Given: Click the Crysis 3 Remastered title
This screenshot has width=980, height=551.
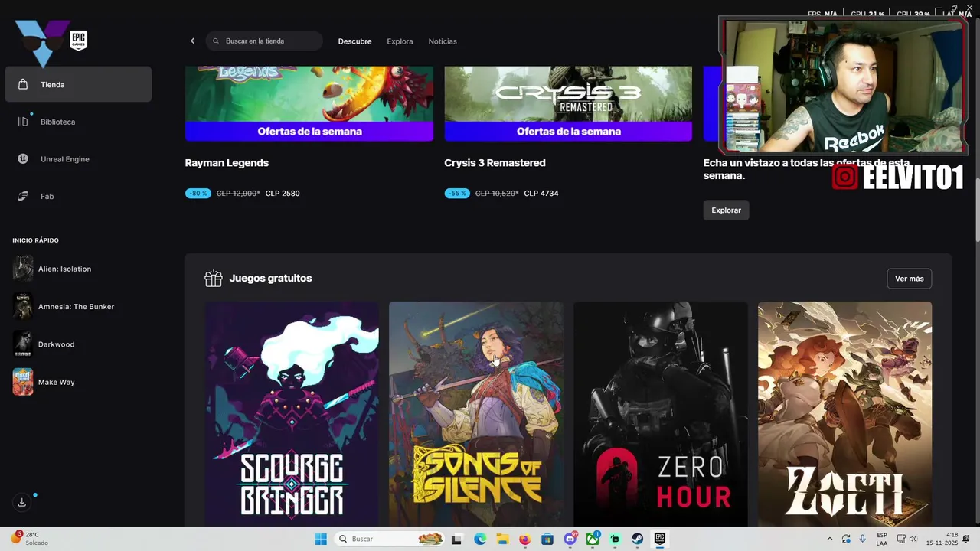Looking at the screenshot, I should tap(495, 163).
